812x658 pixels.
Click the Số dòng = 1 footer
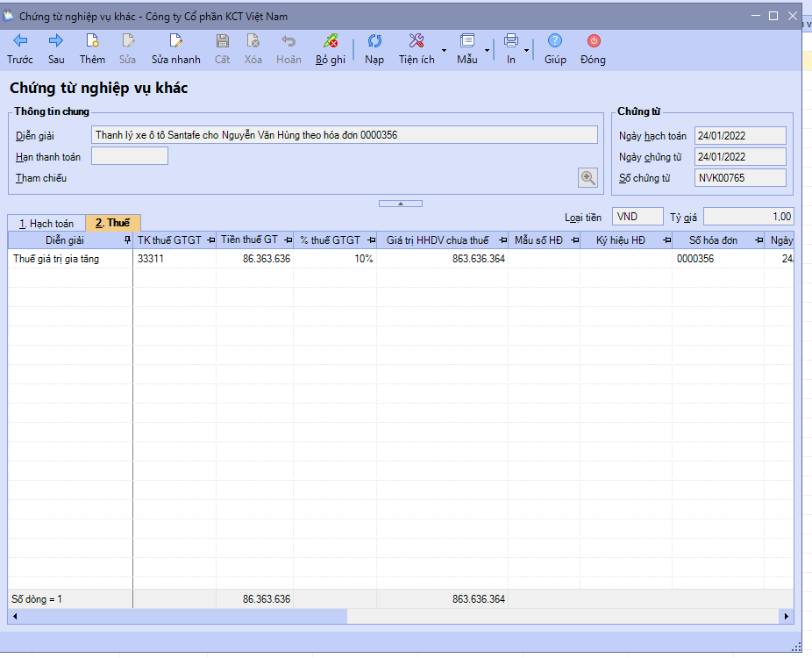[37, 599]
